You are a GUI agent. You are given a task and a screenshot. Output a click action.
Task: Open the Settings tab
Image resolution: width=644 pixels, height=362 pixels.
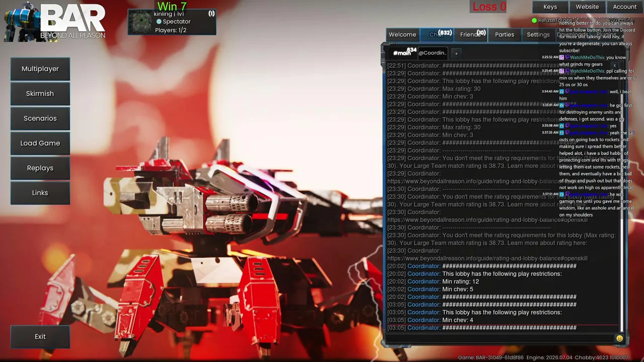[x=538, y=35]
